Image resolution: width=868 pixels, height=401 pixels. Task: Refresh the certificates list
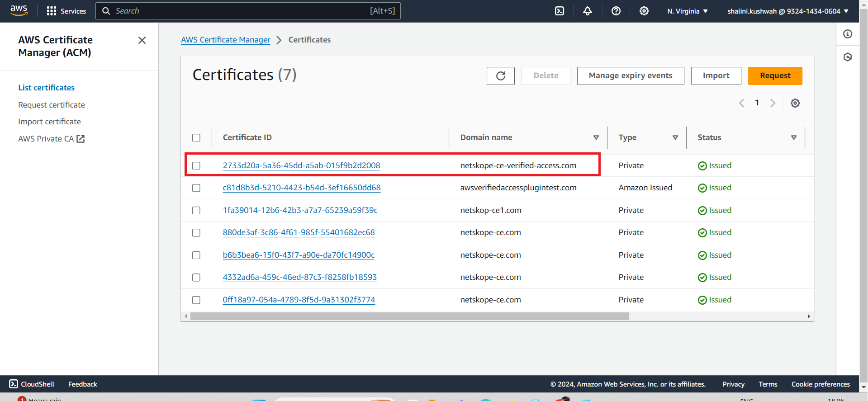click(501, 76)
